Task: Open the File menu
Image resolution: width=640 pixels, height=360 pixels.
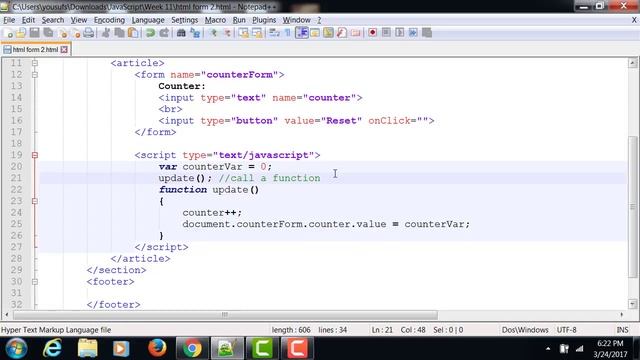Action: [9, 20]
